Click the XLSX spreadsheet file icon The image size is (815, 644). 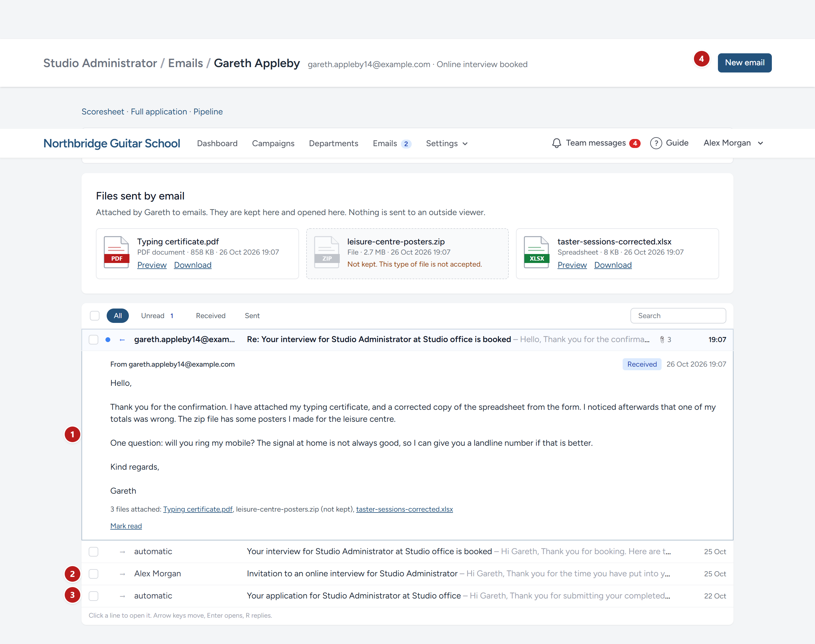(536, 252)
